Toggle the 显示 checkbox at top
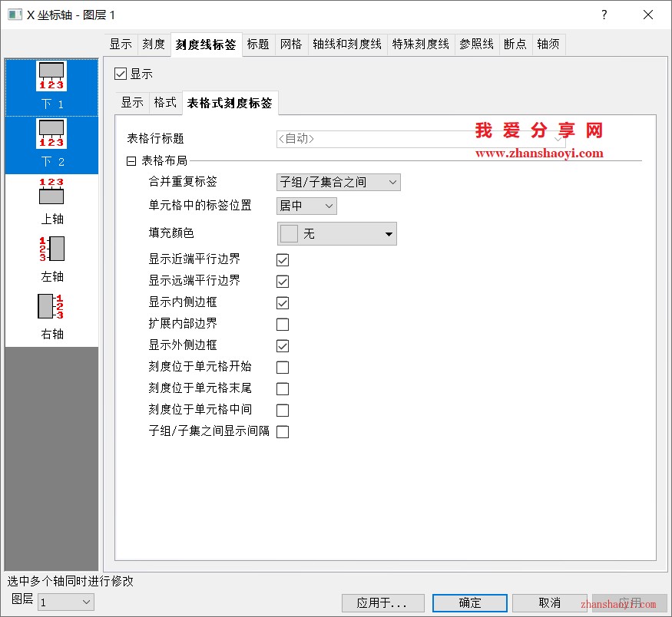 (120, 74)
